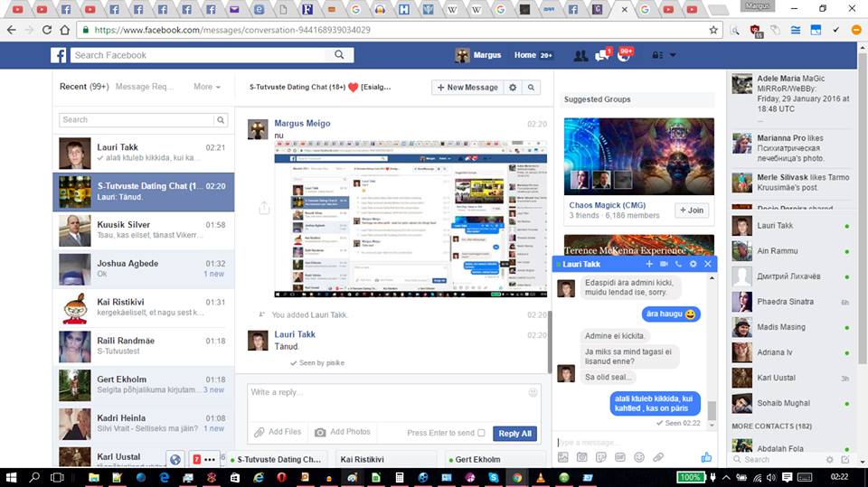The width and height of the screenshot is (868, 487).
Task: Open Raili Randmäe conversation
Action: click(x=144, y=347)
